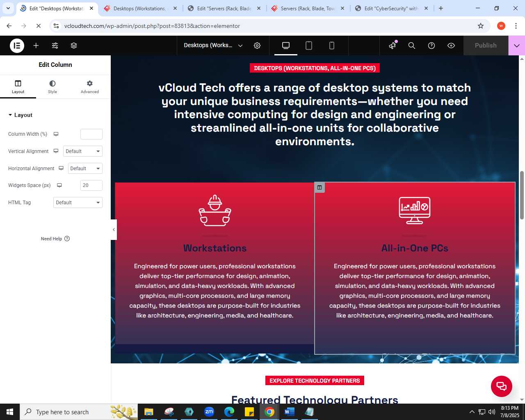Click the Need Help link

pyautogui.click(x=55, y=239)
